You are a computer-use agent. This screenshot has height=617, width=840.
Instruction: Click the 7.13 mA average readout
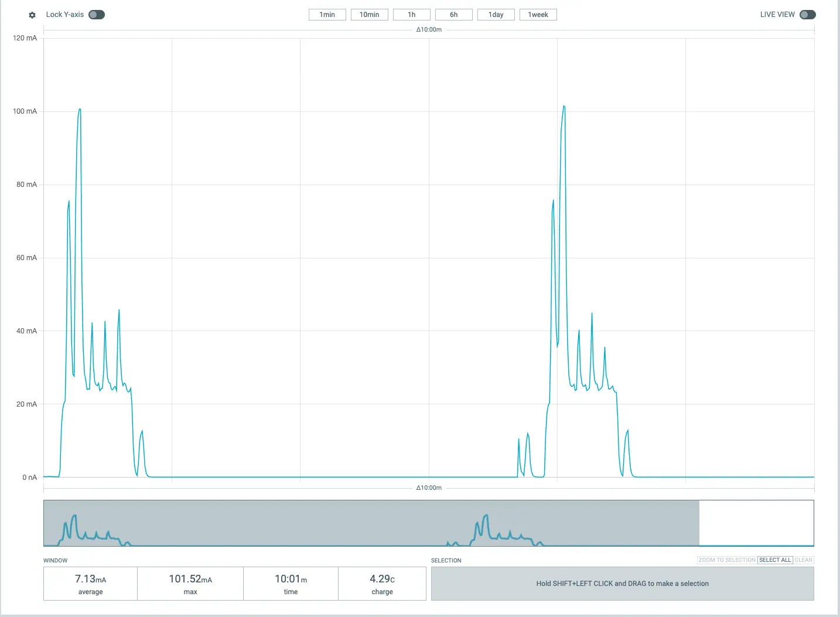(x=90, y=584)
